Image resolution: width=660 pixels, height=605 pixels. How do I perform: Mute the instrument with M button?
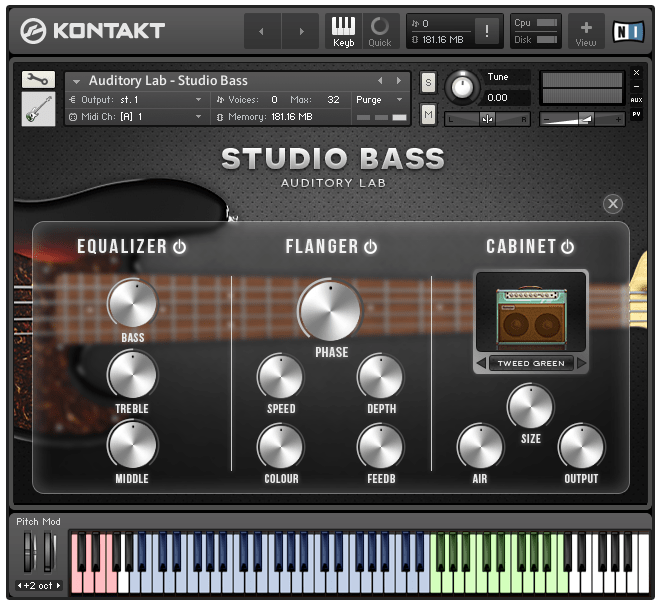[428, 115]
